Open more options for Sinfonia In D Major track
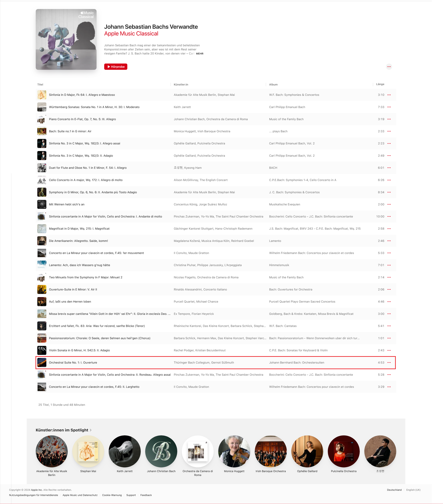This screenshot has height=504, width=443. pos(389,95)
